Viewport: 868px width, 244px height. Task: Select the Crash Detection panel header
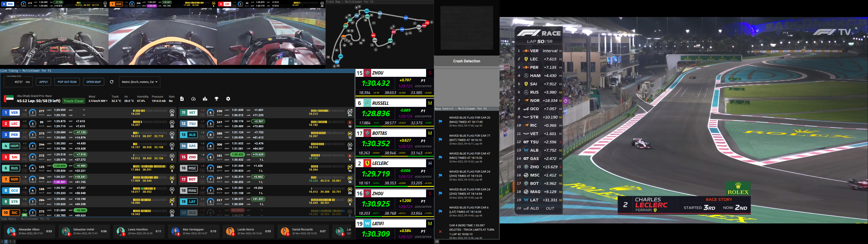tap(466, 61)
